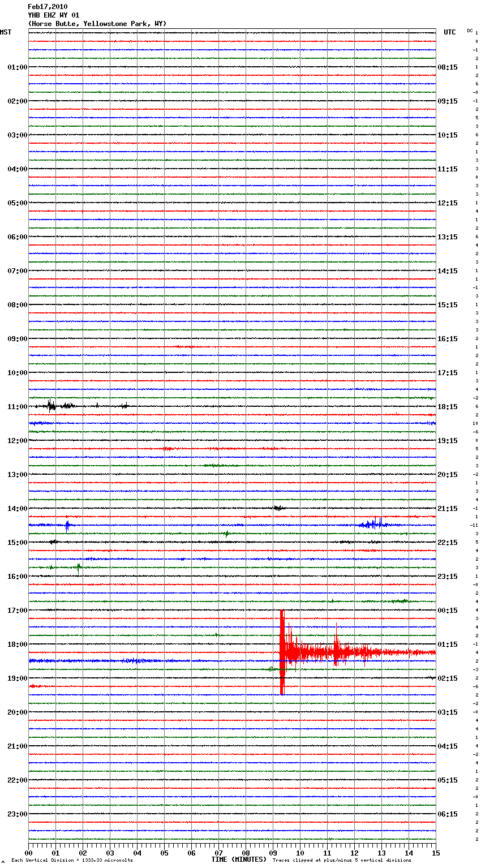The image size is (481, 868).
Task: Click the footer note 'Each Vertical Division = 1333.33 microvolts'
Action: pos(72,861)
